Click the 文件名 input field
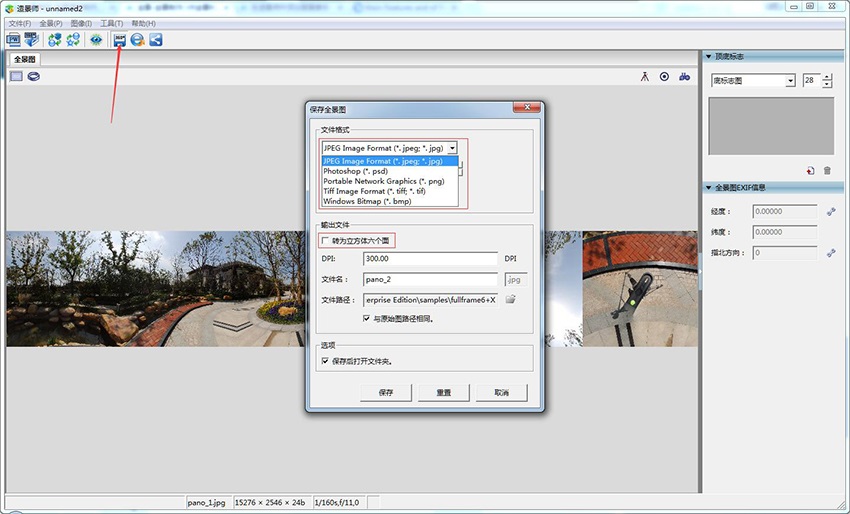The height and width of the screenshot is (514, 850). click(x=430, y=279)
